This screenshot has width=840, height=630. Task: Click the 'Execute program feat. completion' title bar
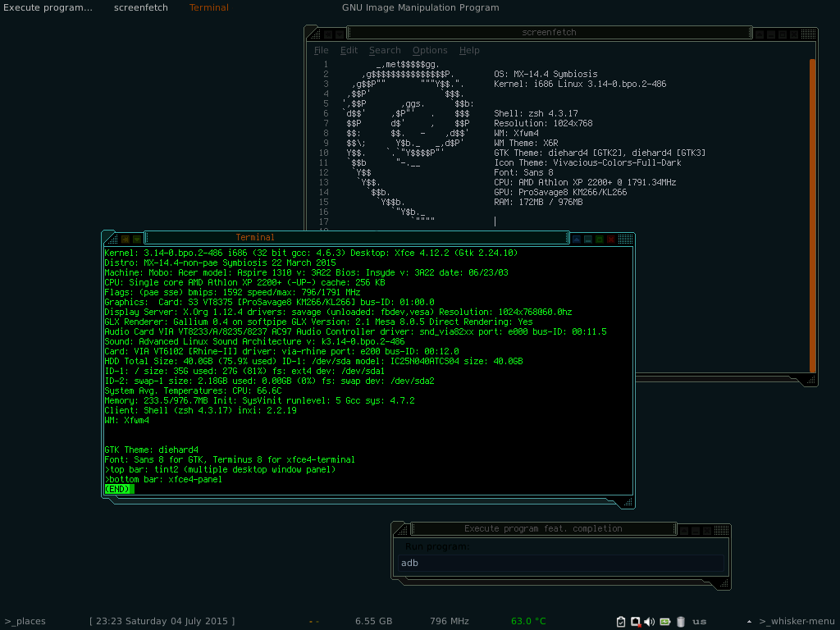tap(543, 529)
